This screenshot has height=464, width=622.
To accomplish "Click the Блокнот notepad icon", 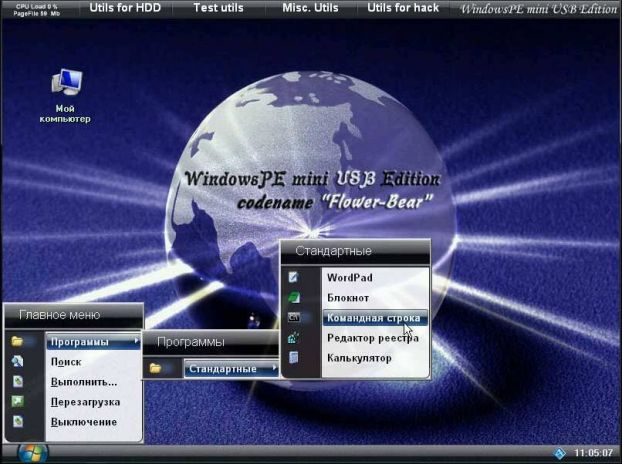I will click(x=294, y=297).
